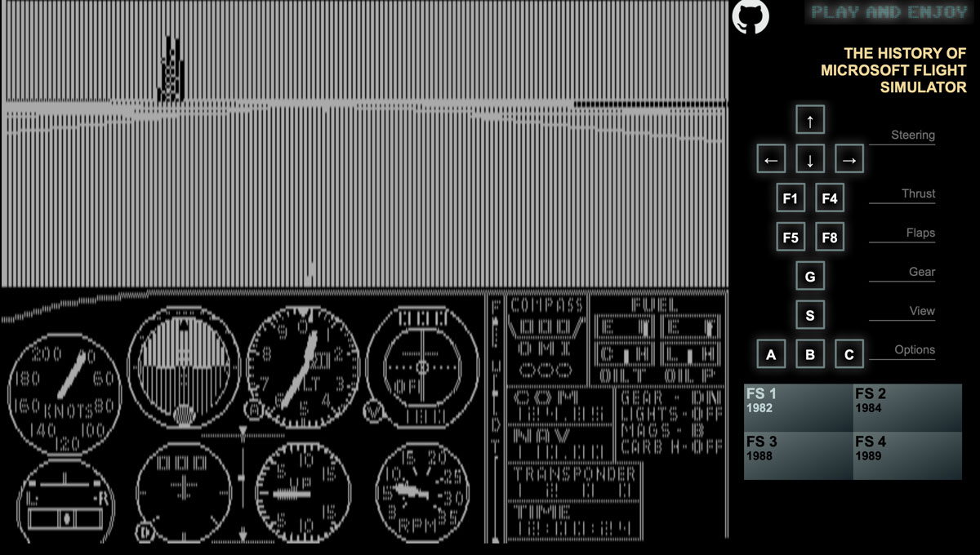Click the OBI navigation gauge with TO/FR
The width and height of the screenshot is (980, 555).
click(422, 366)
